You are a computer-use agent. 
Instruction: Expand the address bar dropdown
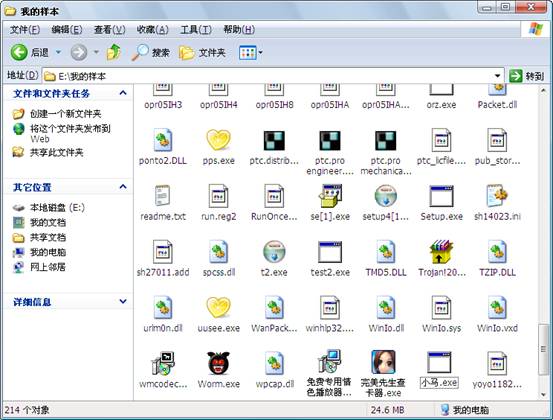497,76
